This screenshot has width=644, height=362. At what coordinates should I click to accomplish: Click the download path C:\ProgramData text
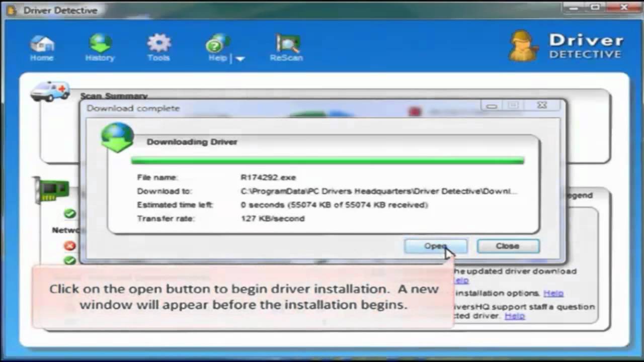pyautogui.click(x=379, y=191)
